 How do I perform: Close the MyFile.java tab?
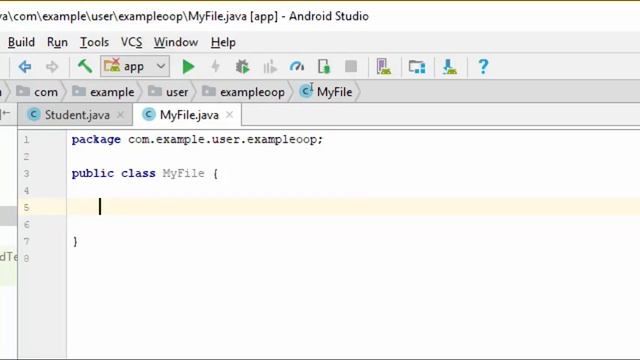pyautogui.click(x=230, y=115)
